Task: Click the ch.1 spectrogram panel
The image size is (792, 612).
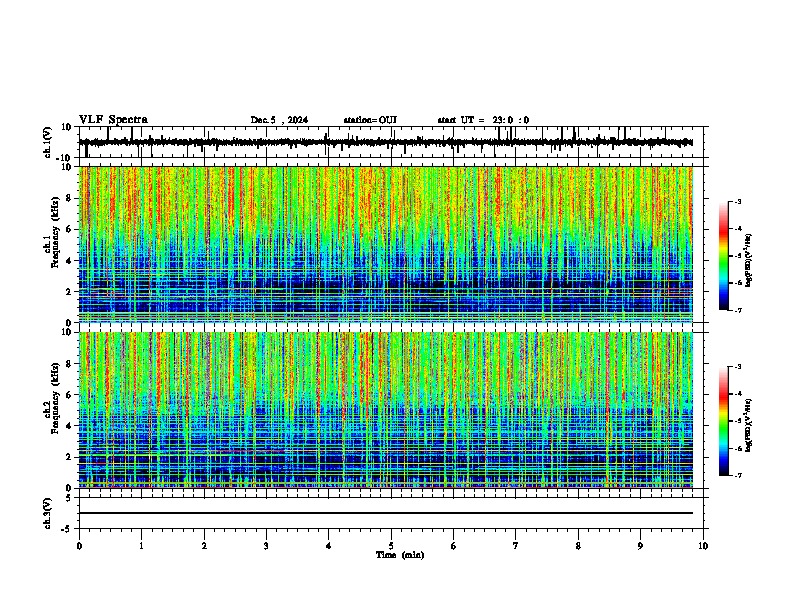Action: [386, 244]
